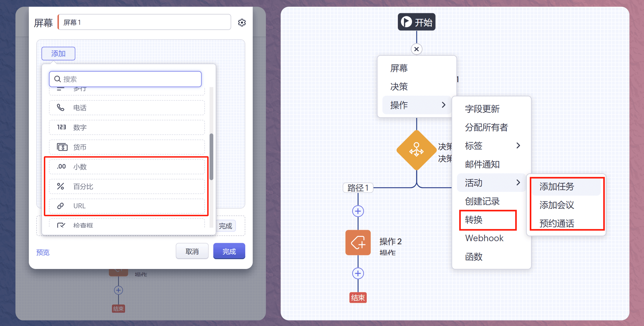Click the small 完成 button behind dropdown
Viewport: 644px width, 326px height.
pos(226,226)
